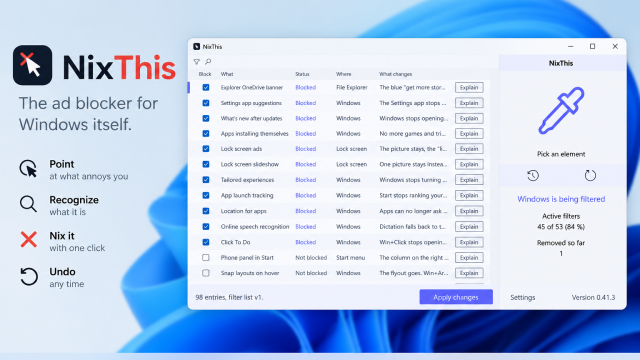Viewport: 640px width, 360px height.
Task: Select the Click To Do row name
Action: (236, 242)
